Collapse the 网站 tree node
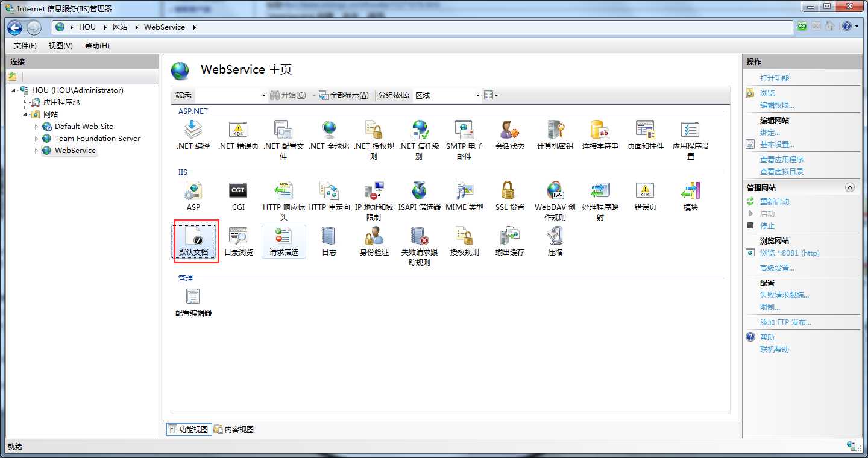Screen dimensions: 868x458 pyautogui.click(x=25, y=114)
